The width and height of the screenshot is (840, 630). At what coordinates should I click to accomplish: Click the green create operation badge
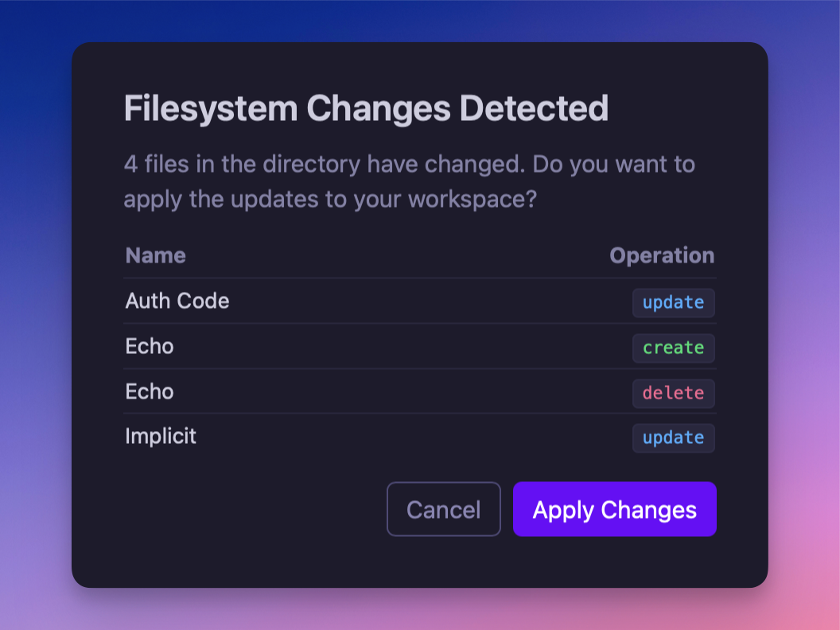coord(673,348)
